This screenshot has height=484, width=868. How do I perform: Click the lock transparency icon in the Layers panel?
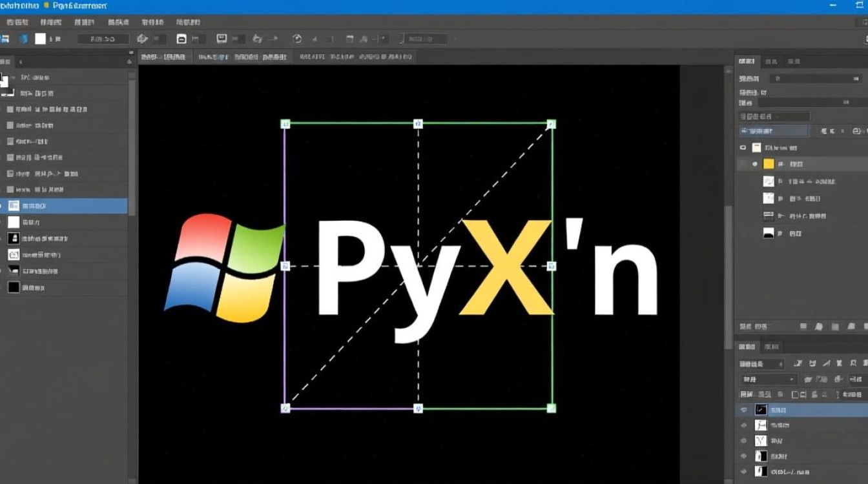pos(795,394)
